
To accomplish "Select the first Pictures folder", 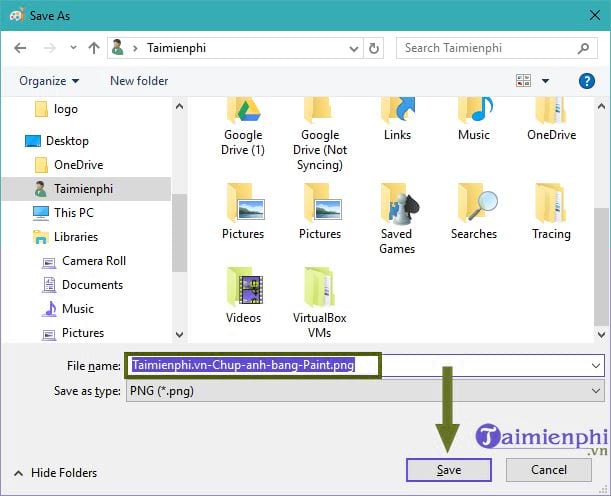I will tap(243, 211).
